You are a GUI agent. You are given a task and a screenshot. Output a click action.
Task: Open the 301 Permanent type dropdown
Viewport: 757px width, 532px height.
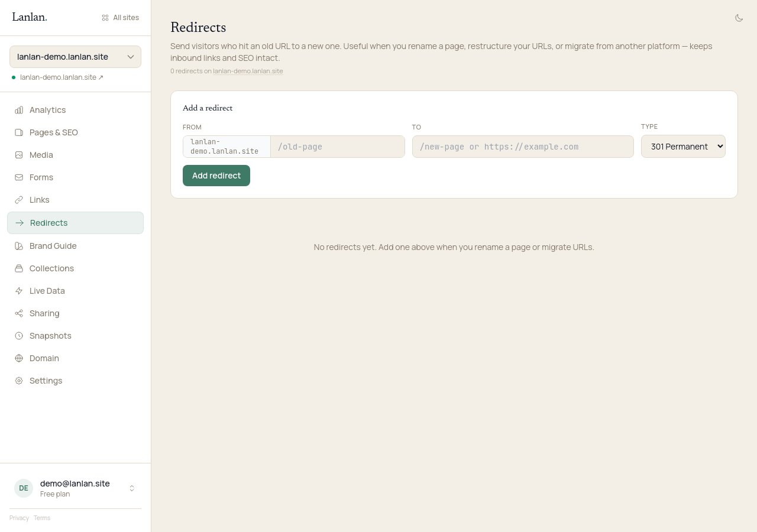683,147
